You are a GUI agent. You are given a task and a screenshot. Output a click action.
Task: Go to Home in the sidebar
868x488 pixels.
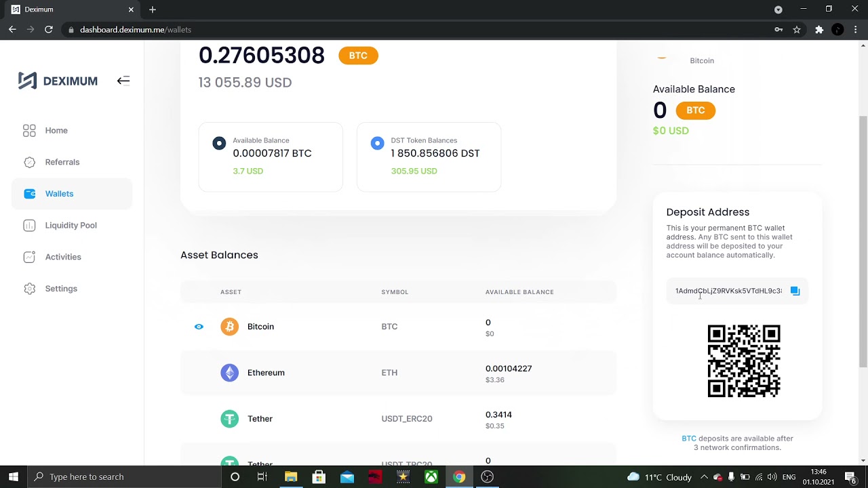click(56, 130)
